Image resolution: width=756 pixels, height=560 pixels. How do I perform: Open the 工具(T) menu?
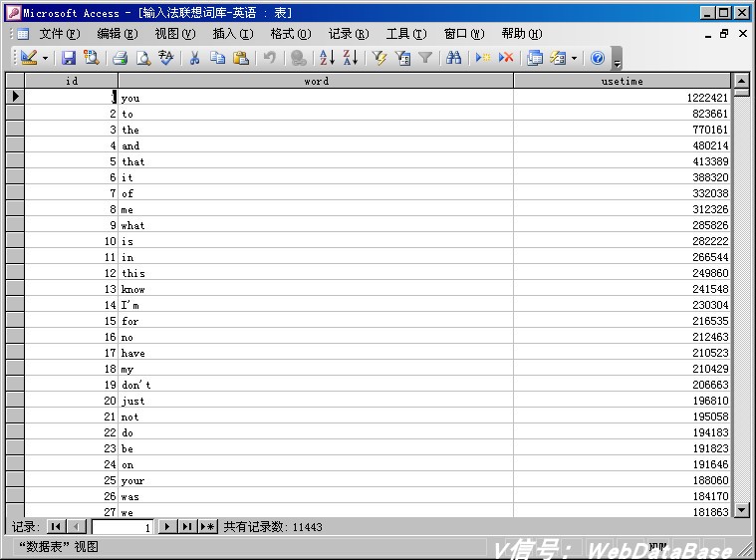(x=406, y=34)
